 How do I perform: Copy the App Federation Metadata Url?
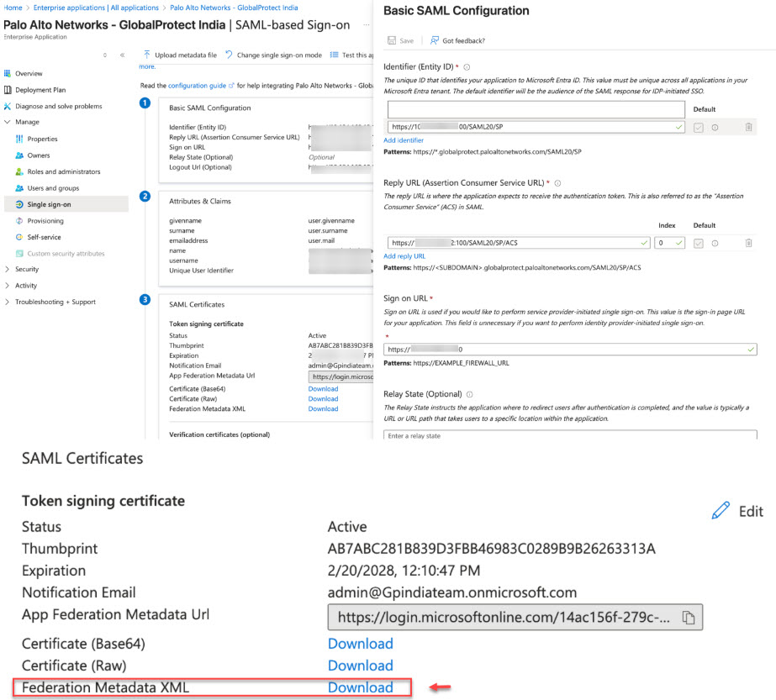(x=688, y=618)
